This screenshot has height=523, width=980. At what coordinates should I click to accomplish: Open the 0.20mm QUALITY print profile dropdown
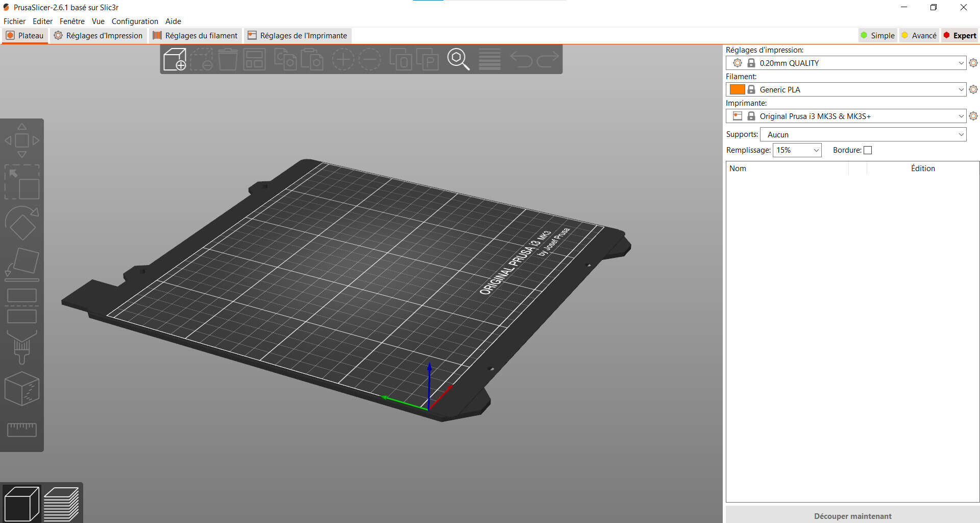(x=846, y=63)
